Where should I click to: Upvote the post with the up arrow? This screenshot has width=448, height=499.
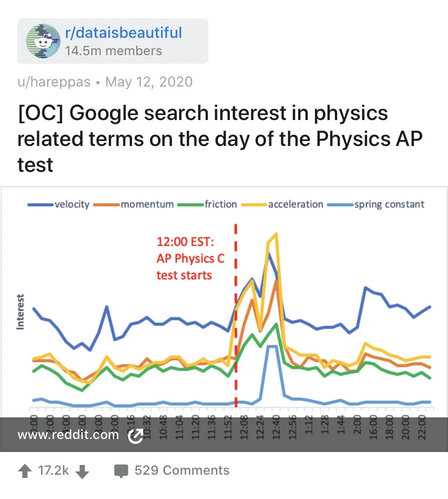[x=24, y=471]
